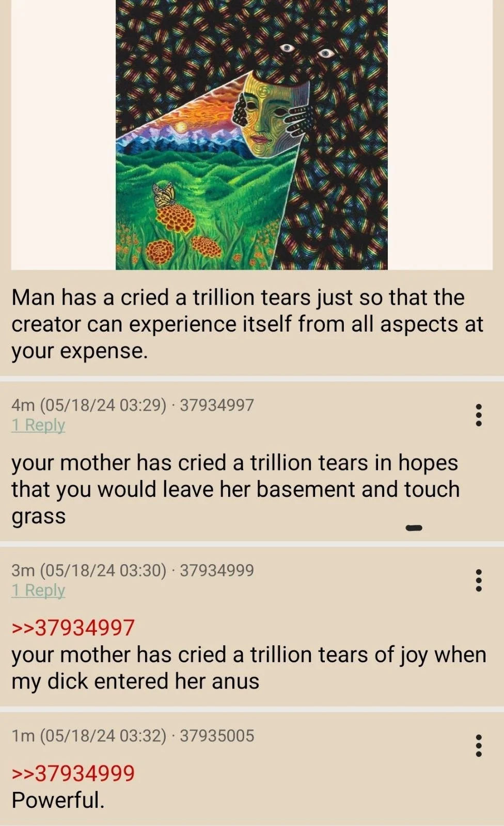Image resolution: width=504 pixels, height=826 pixels.
Task: Tap post number 37934997 in header
Action: click(x=217, y=405)
